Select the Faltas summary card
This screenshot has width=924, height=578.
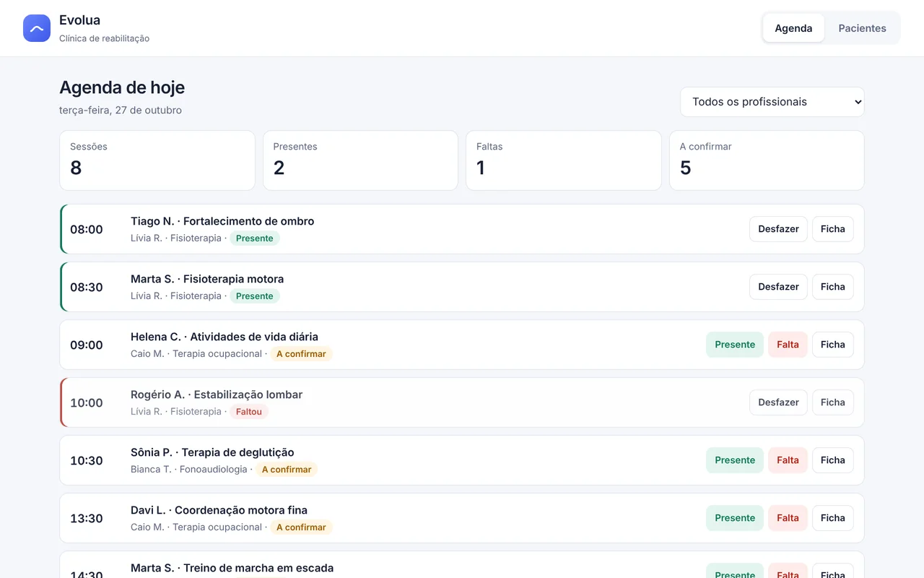(x=564, y=160)
